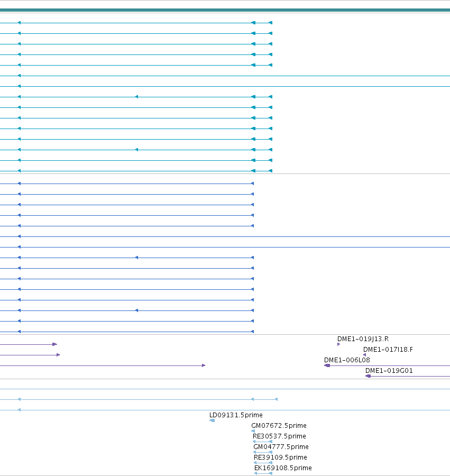The image size is (450, 476).
Task: Click the DME1-019G01 feature label
Action: coord(389,371)
